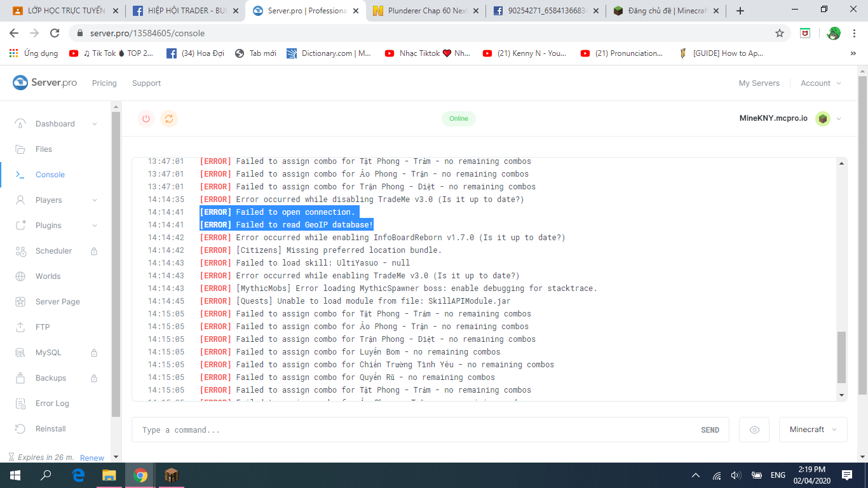This screenshot has height=488, width=868.
Task: Click the Minecraft block server avatar
Action: [x=823, y=119]
